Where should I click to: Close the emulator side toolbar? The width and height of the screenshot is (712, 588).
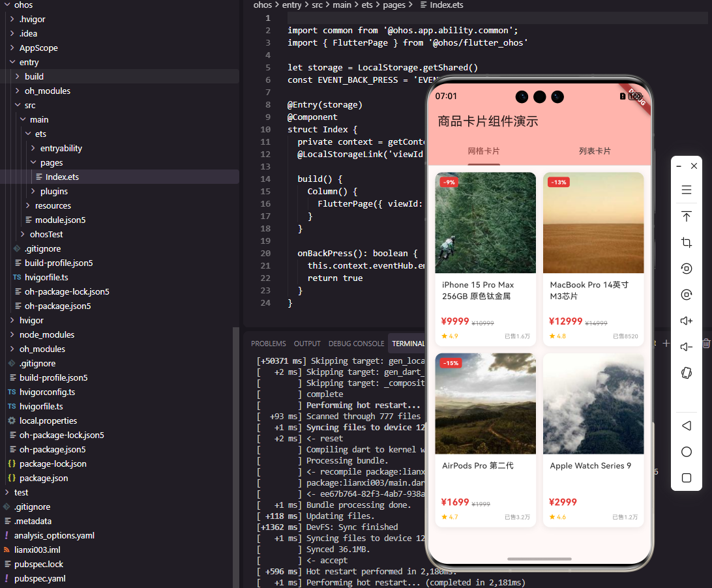(x=694, y=166)
